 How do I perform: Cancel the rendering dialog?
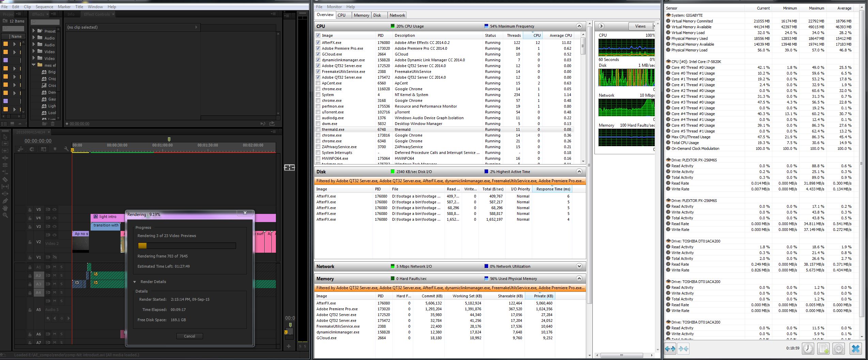(189, 336)
